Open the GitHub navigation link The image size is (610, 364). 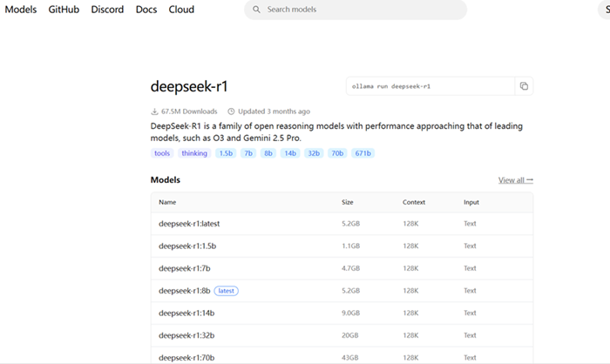click(x=64, y=10)
